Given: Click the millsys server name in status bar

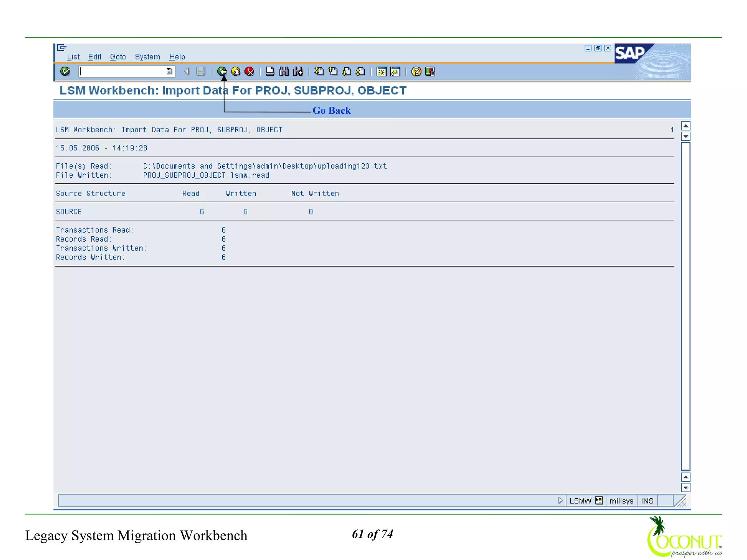Looking at the screenshot, I should click(x=621, y=501).
